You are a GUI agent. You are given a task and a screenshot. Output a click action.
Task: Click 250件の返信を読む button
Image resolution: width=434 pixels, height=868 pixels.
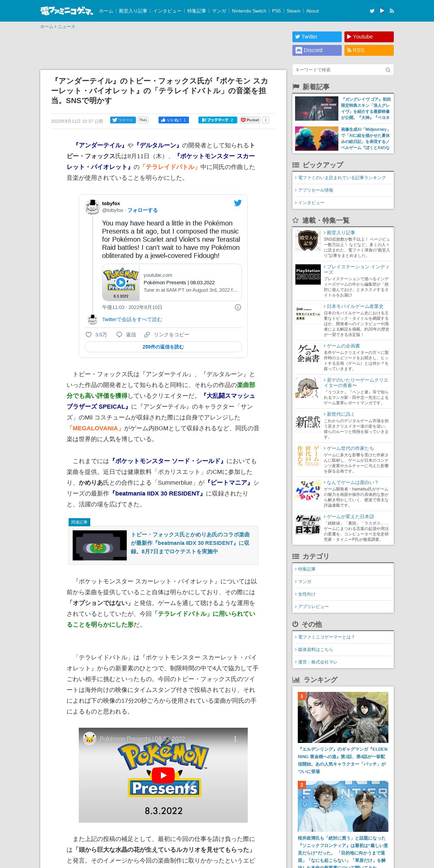pos(163,347)
